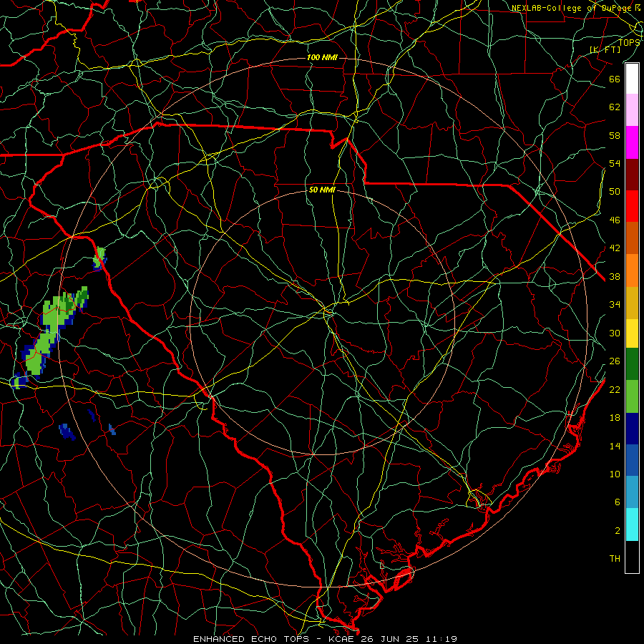Screen dimensions: 644x644
Task: Click the K FT units label
Action: pyautogui.click(x=605, y=49)
